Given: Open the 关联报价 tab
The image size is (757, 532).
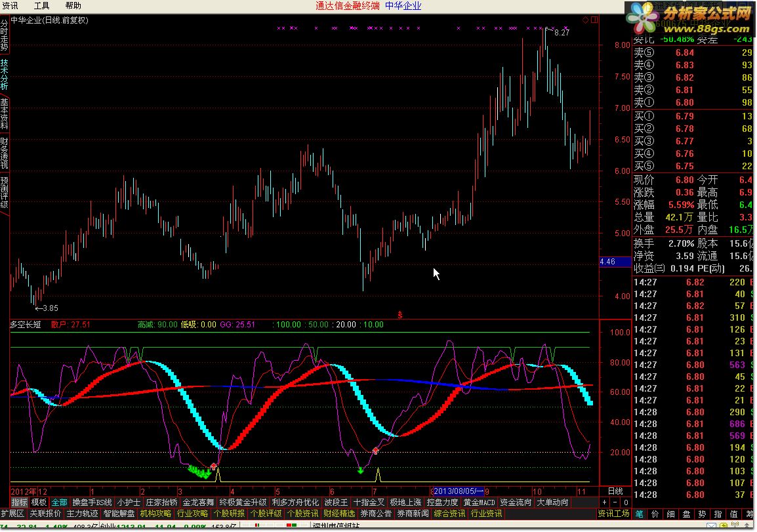Looking at the screenshot, I should click(46, 514).
